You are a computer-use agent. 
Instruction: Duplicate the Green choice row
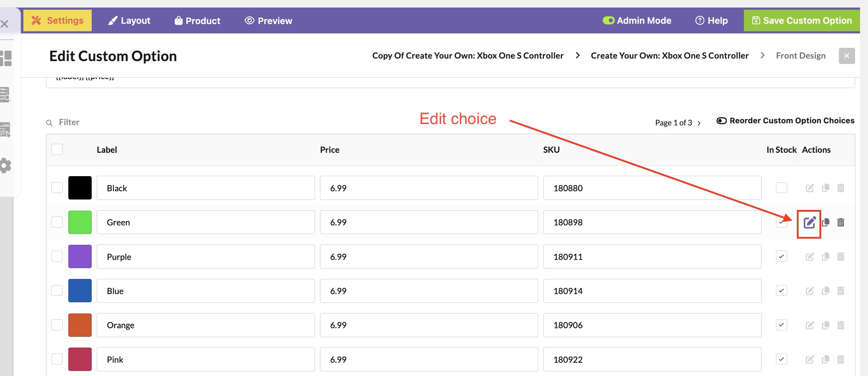click(x=826, y=223)
